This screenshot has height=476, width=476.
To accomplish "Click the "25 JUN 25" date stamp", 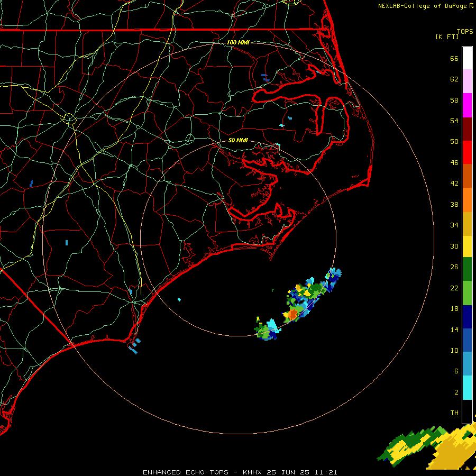I will (288, 472).
